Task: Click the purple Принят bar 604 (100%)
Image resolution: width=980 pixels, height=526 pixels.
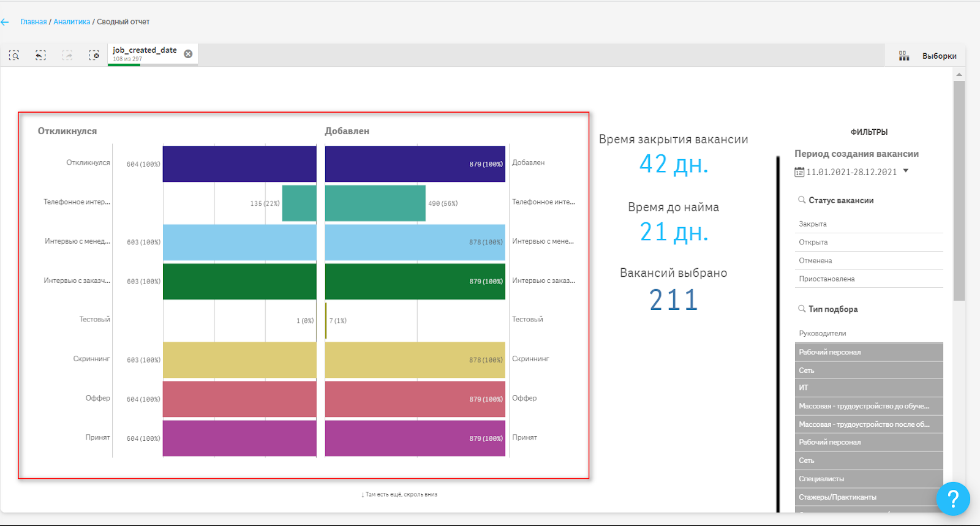Action: click(x=239, y=438)
